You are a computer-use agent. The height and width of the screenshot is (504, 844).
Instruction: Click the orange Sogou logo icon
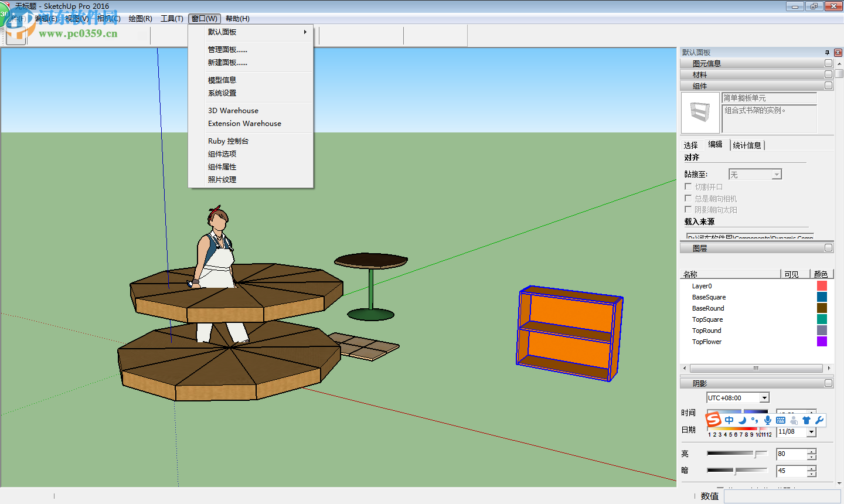tap(714, 420)
